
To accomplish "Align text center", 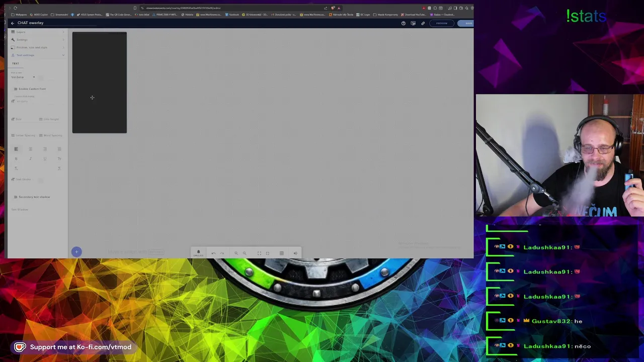I will [30, 149].
